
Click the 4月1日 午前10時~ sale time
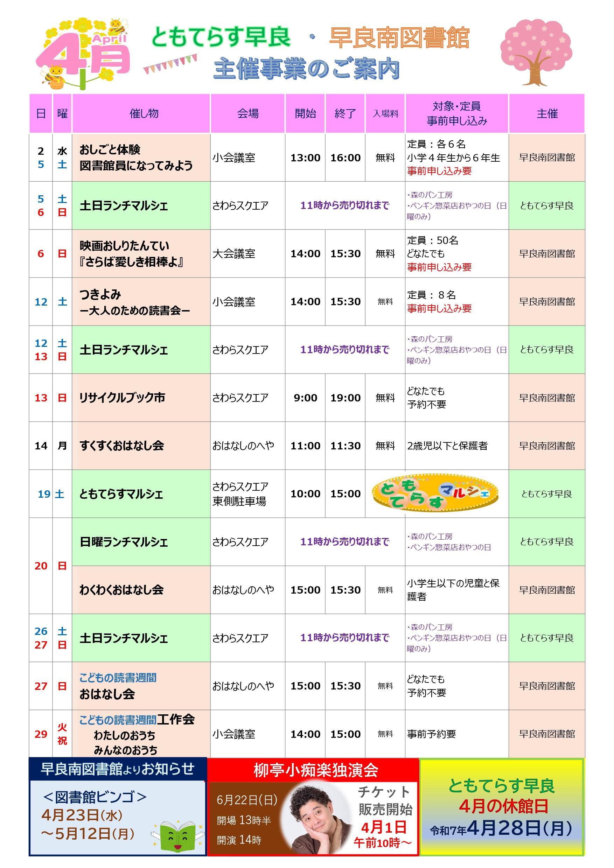click(383, 834)
